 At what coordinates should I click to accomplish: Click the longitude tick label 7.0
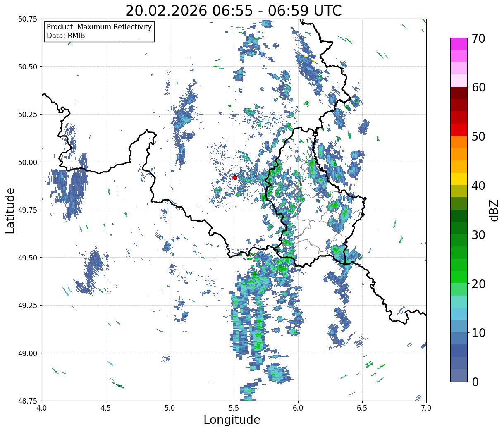coord(426,408)
